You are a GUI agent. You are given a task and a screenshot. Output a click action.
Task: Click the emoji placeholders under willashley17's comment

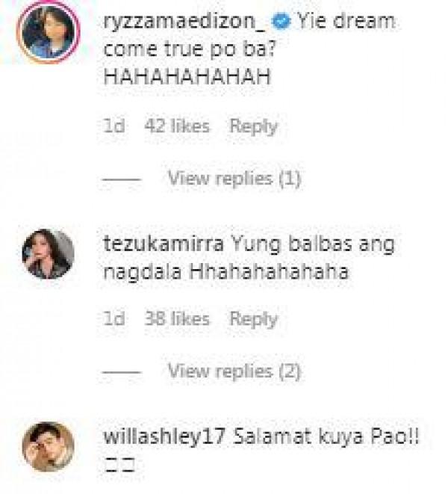[119, 465]
